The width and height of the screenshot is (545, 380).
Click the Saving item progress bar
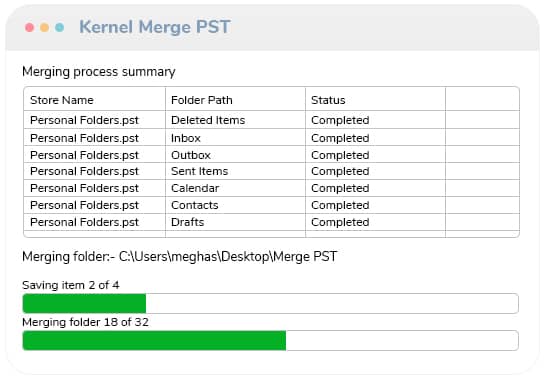point(271,303)
